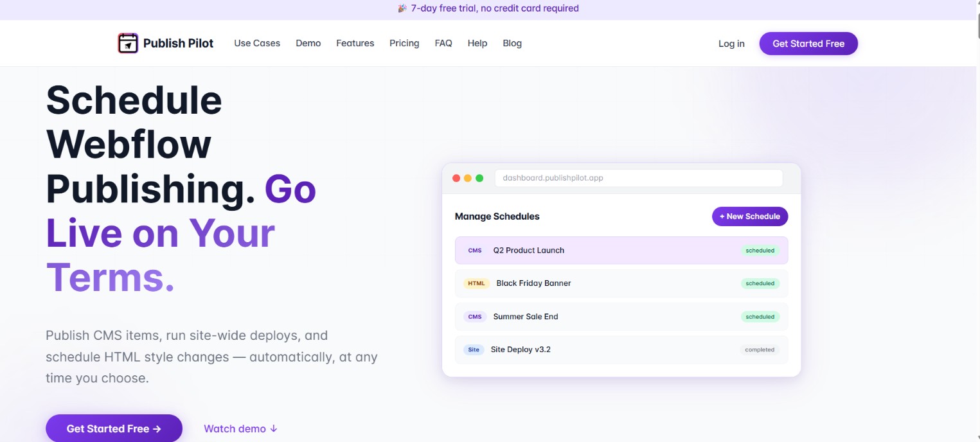The width and height of the screenshot is (980, 442).
Task: Open the Features nav item
Action: (x=355, y=43)
